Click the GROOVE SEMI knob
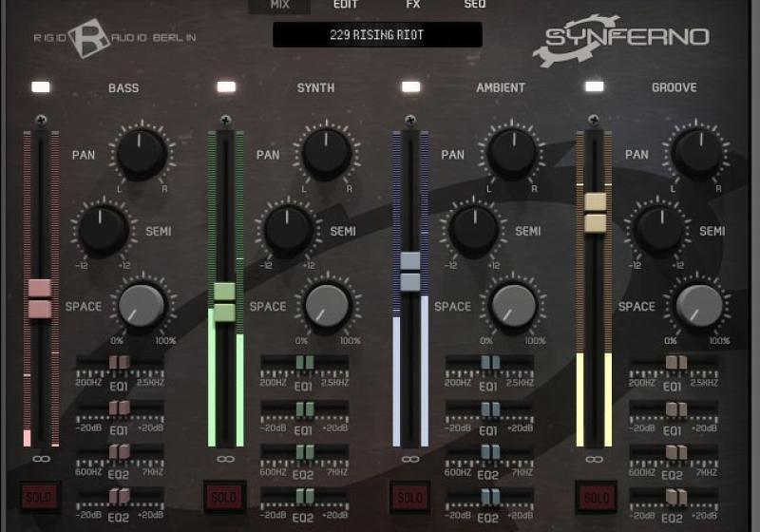Viewport: 760px width, 532px height. pos(658,231)
